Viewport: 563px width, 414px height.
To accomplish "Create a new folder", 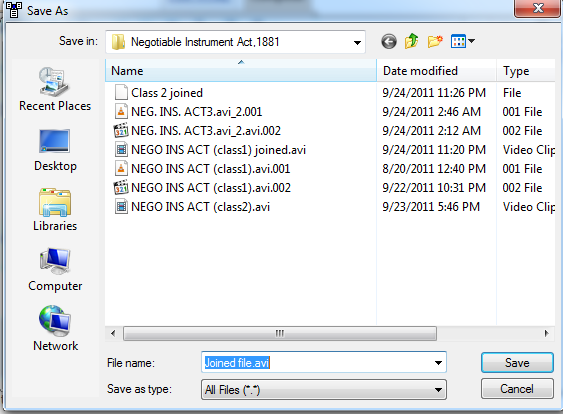I will pyautogui.click(x=435, y=42).
